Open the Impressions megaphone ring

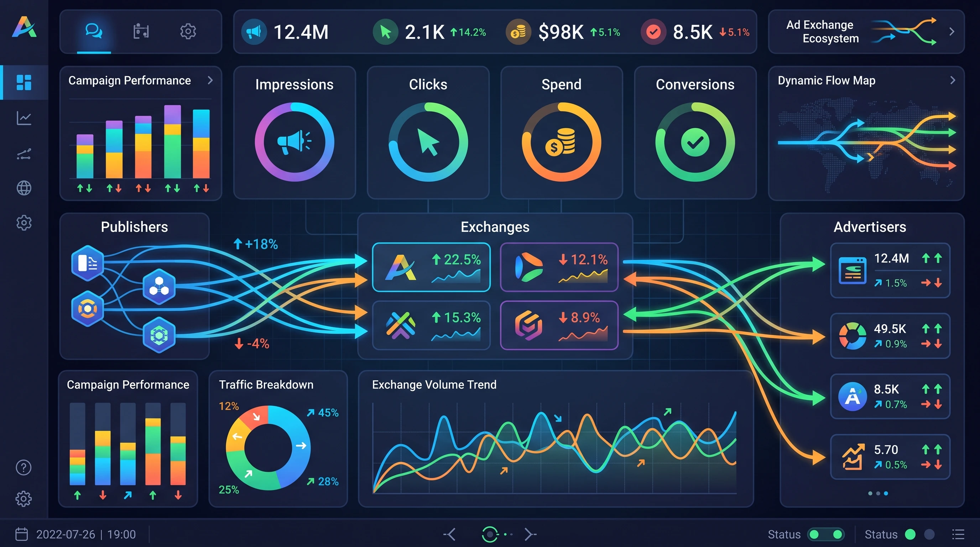[x=294, y=142]
